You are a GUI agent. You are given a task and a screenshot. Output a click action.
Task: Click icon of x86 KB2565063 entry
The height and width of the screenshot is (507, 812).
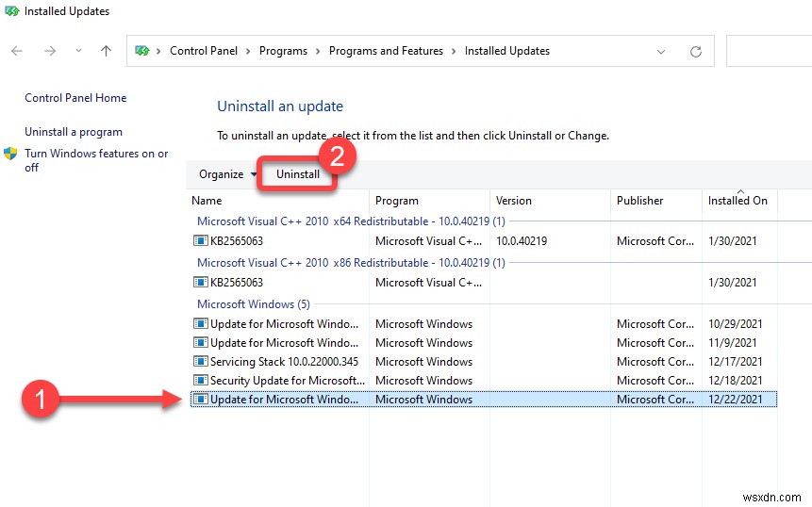(x=200, y=282)
